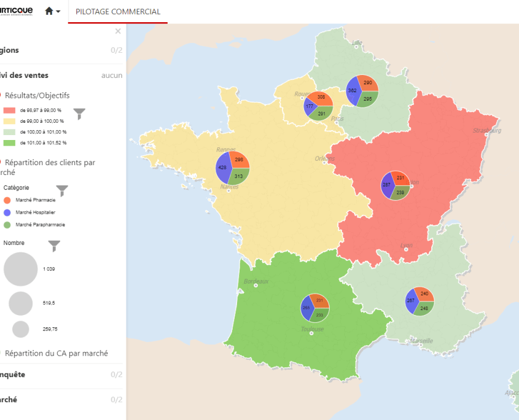Select the PILOTAGE COMMERCIAL tab
The height and width of the screenshot is (420, 519).
[117, 12]
